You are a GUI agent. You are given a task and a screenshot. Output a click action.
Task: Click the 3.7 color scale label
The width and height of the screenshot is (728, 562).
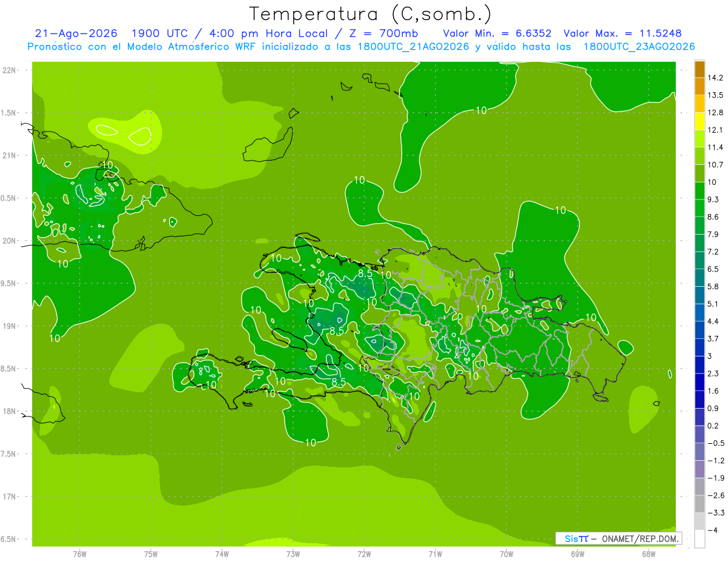[x=713, y=338]
